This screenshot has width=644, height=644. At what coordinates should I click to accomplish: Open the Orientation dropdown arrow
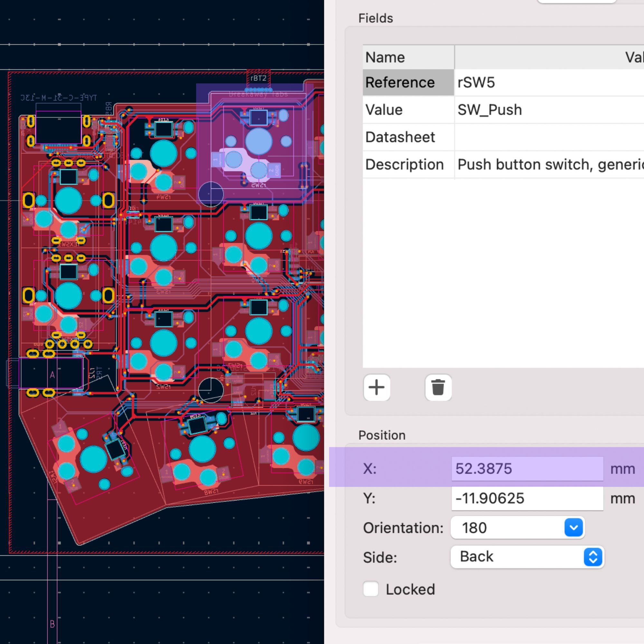(573, 527)
